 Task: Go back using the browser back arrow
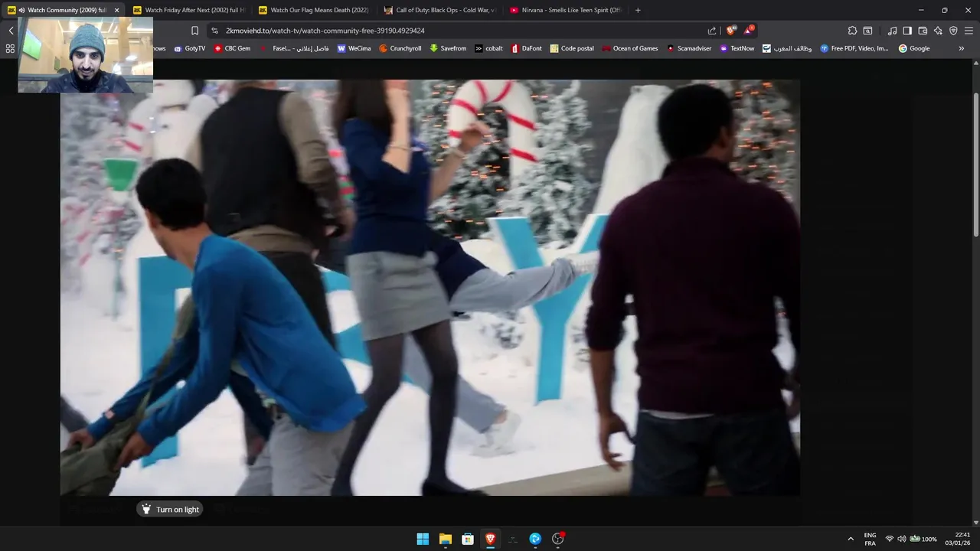[x=11, y=31]
